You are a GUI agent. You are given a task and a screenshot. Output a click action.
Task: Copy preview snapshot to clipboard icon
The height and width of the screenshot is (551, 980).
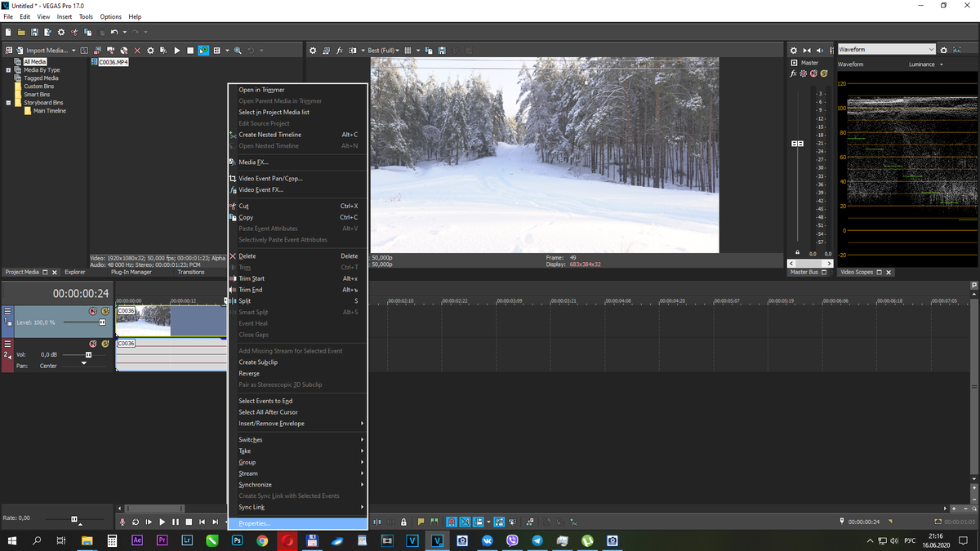click(x=429, y=51)
